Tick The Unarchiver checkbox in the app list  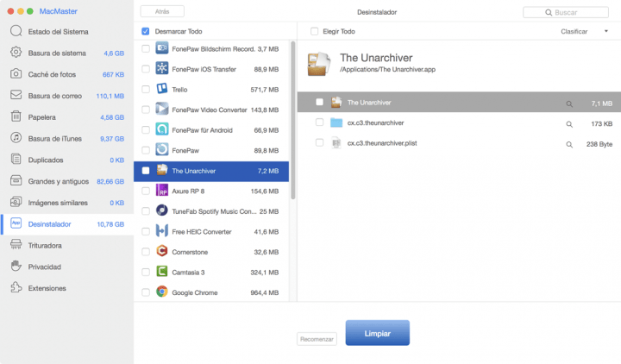(x=146, y=171)
